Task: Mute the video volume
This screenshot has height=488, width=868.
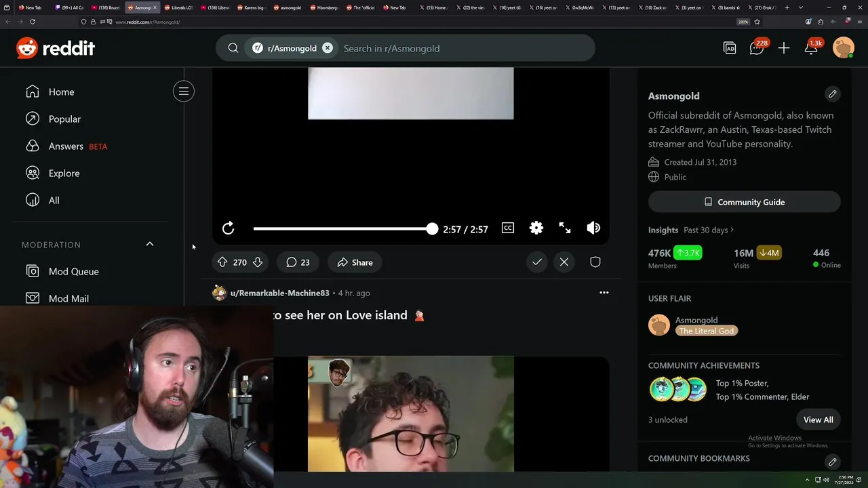Action: (593, 228)
